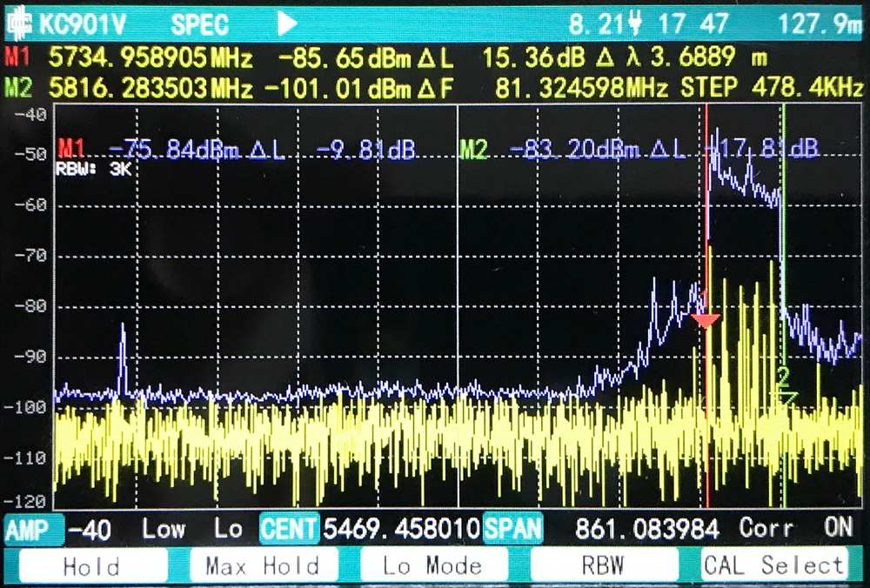This screenshot has height=588, width=870.
Task: Click the CENT badge in the status bar
Action: coord(291,529)
